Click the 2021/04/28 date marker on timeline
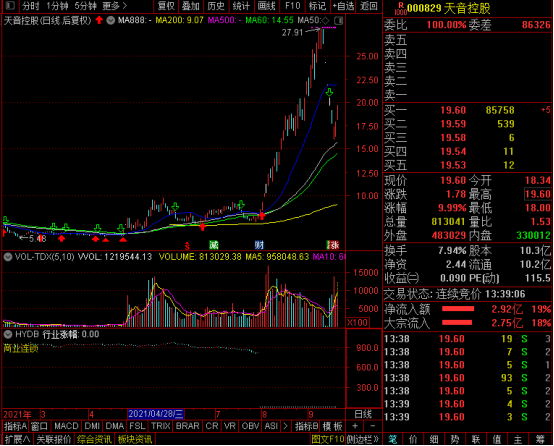Viewport: 554px width, 446px height. pos(156,414)
